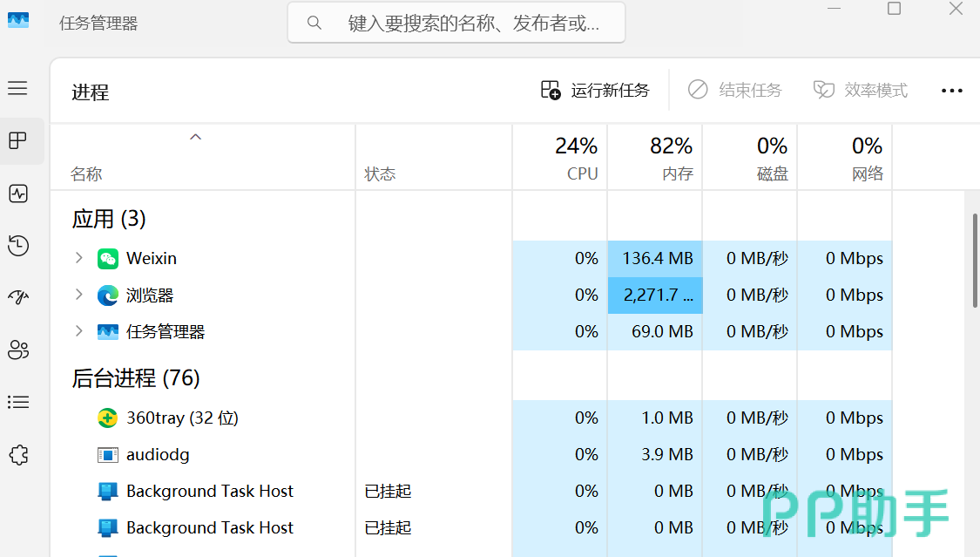Click 已挂起 status of first Background Task Host

pyautogui.click(x=389, y=492)
